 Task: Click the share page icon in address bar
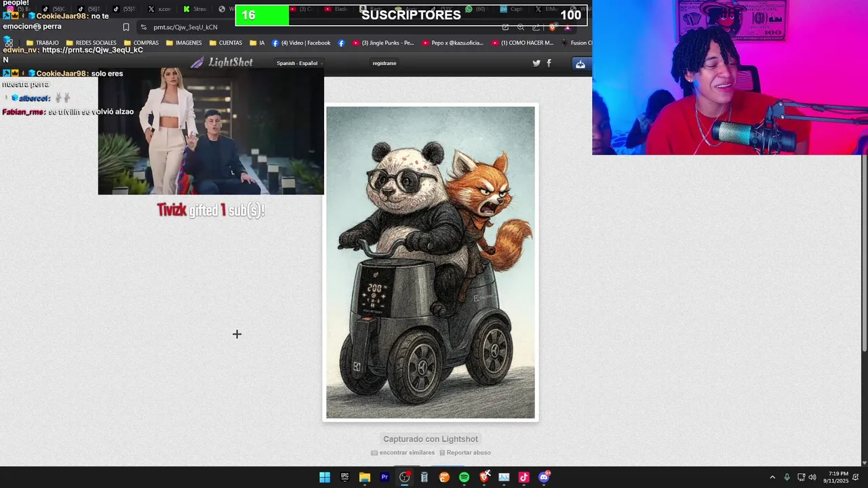click(x=536, y=27)
